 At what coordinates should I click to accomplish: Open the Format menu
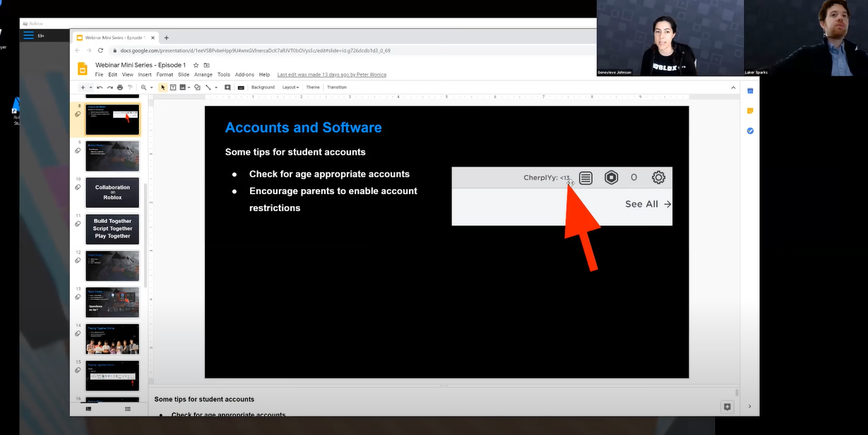165,74
